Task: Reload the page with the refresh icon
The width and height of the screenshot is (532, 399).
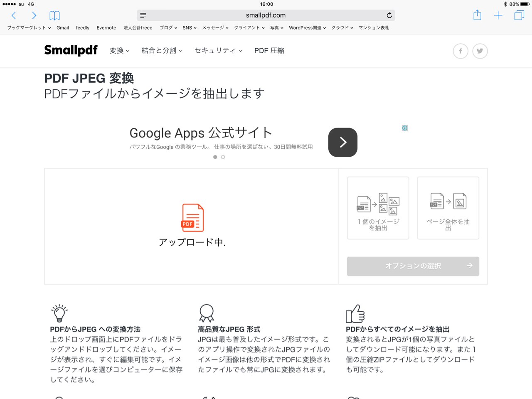Action: (389, 15)
